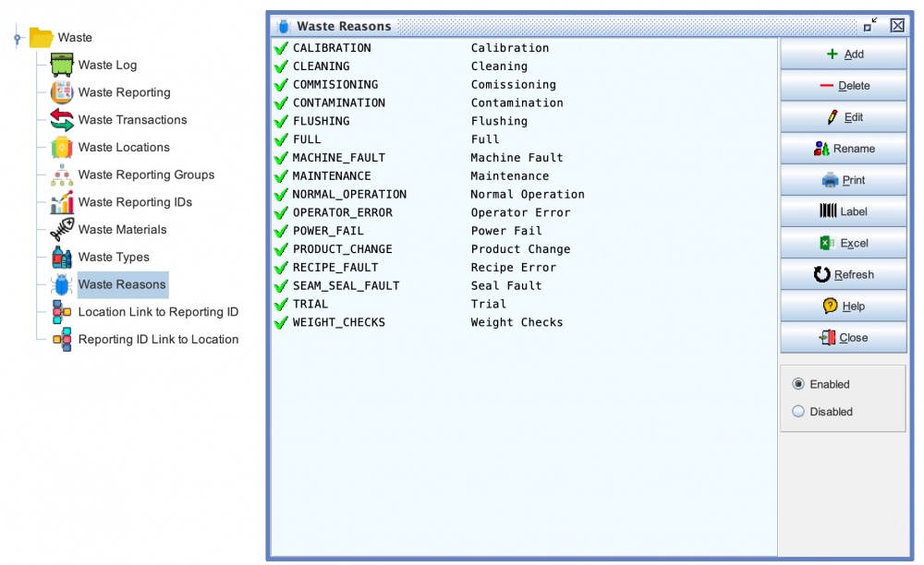
Task: Open the yellow Waste folder
Action: [42, 38]
